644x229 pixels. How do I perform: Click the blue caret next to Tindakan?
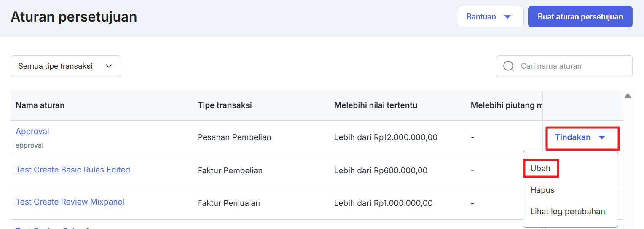[x=602, y=137]
